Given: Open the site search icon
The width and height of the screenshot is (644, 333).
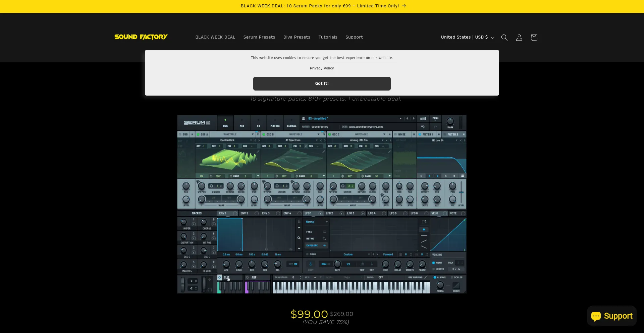Looking at the screenshot, I should [x=504, y=38].
